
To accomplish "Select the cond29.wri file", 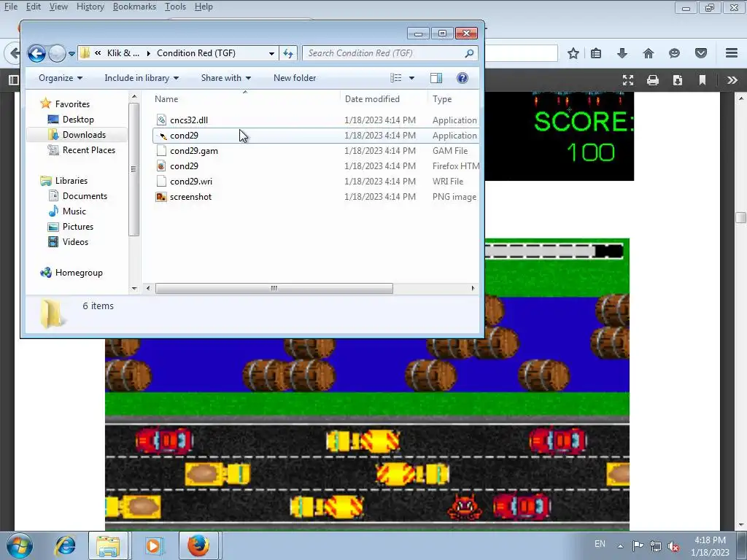I will click(x=191, y=181).
